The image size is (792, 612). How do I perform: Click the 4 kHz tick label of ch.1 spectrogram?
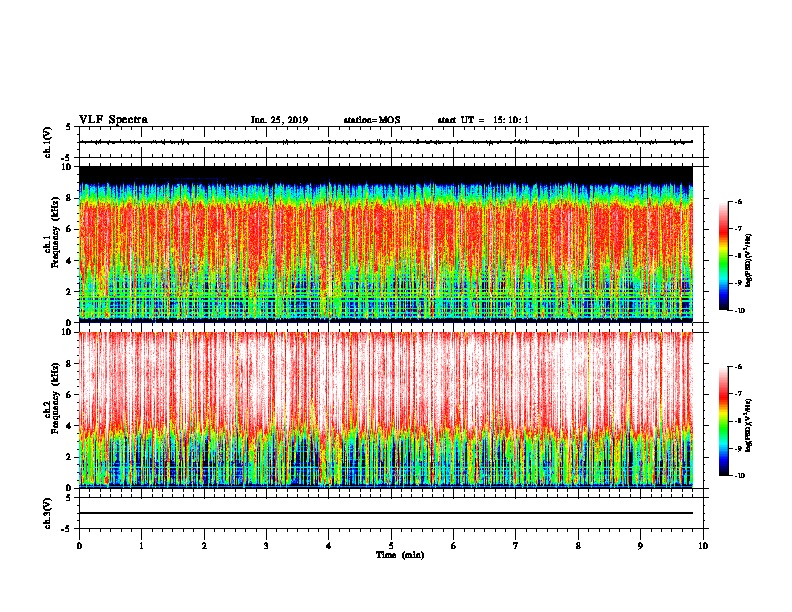71,261
